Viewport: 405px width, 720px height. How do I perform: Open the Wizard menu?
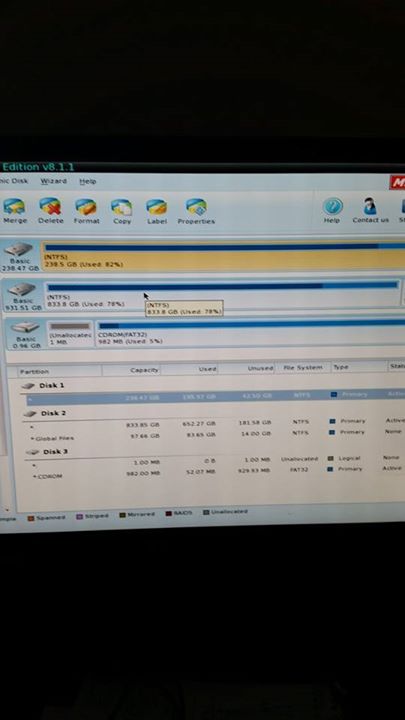click(x=54, y=181)
